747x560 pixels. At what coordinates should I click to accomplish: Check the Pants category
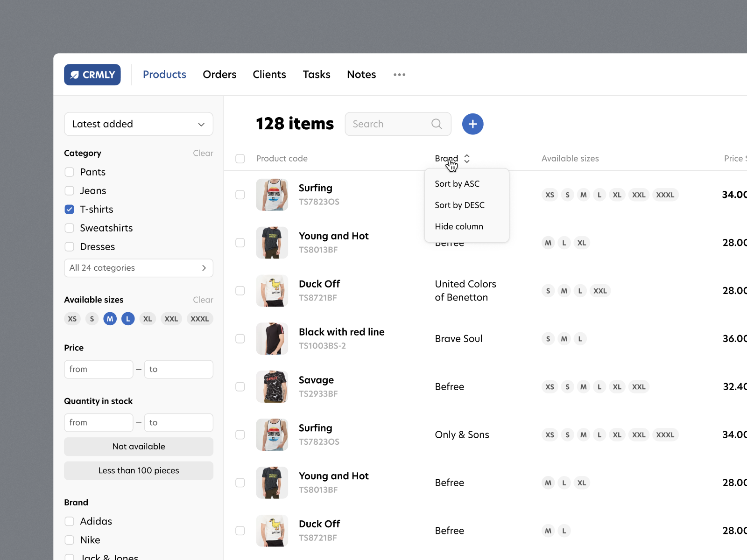click(70, 172)
